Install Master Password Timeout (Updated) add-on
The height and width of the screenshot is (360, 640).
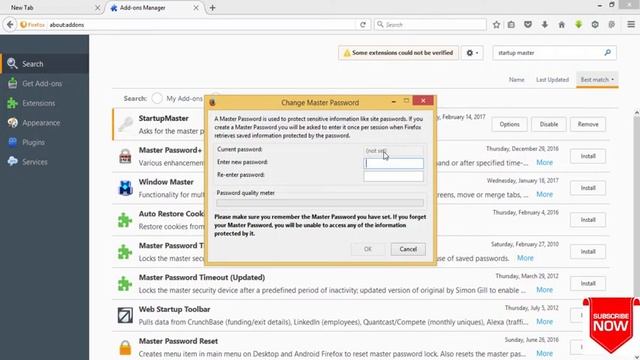pos(588,283)
